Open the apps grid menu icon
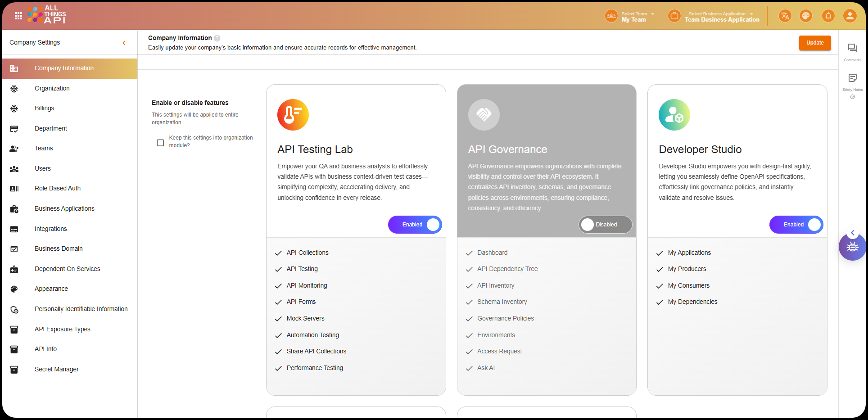The height and width of the screenshot is (420, 868). coord(18,16)
